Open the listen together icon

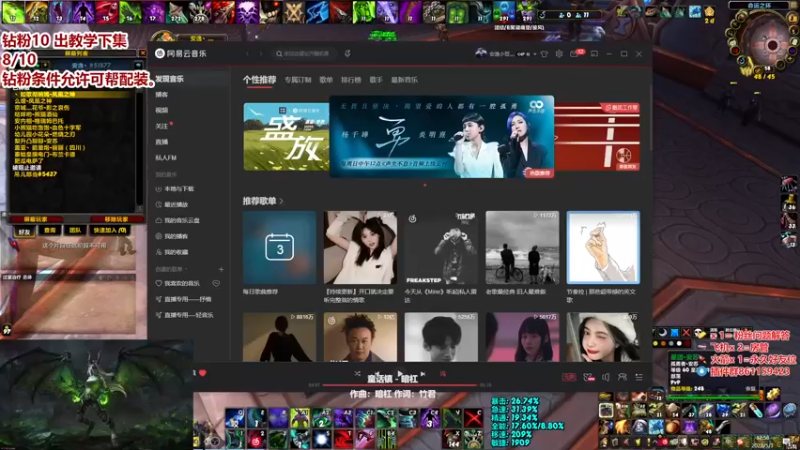click(622, 377)
